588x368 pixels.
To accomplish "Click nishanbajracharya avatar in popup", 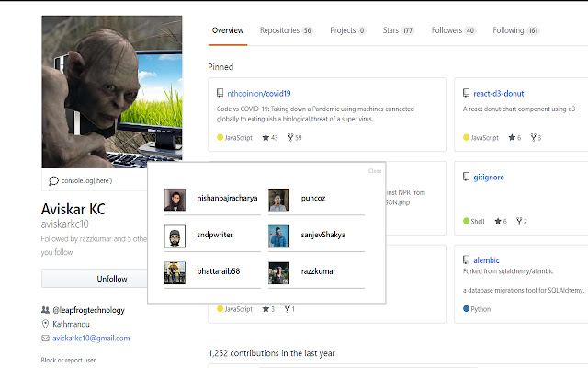I will (x=175, y=200).
